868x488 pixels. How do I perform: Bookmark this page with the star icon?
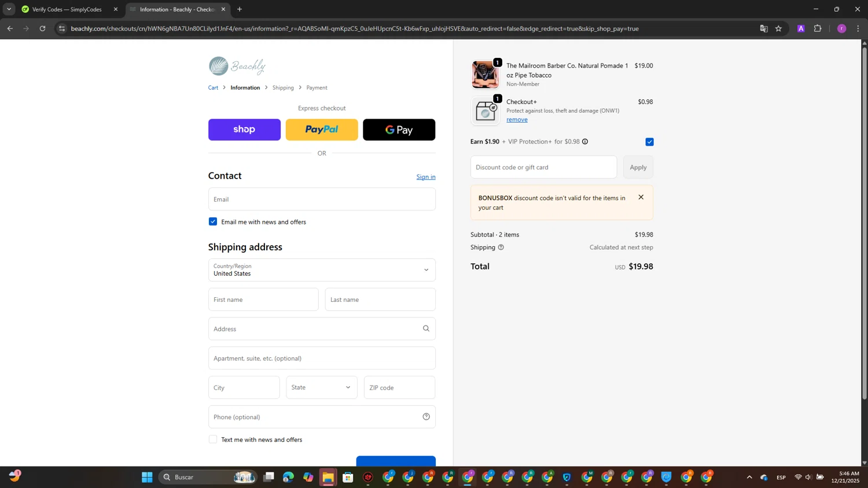pyautogui.click(x=779, y=28)
